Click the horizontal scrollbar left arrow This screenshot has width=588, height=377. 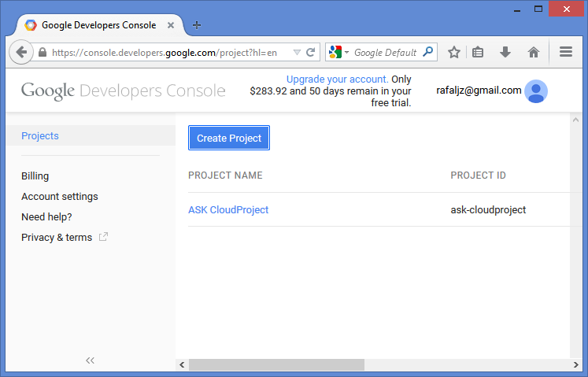[182, 364]
